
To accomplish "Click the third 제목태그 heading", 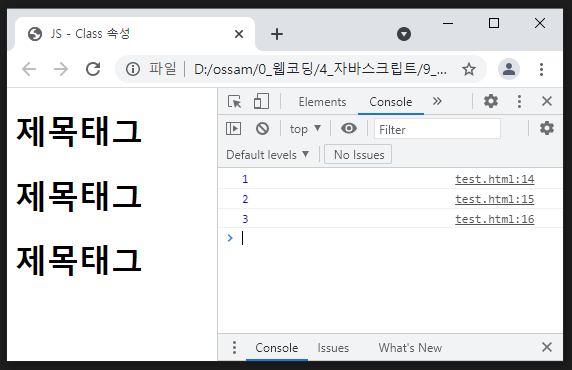I will point(79,261).
